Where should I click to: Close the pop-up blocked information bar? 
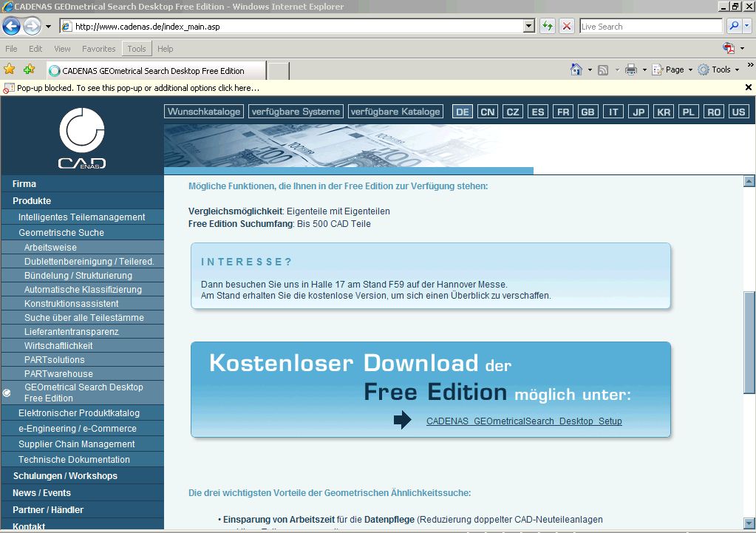[749, 87]
